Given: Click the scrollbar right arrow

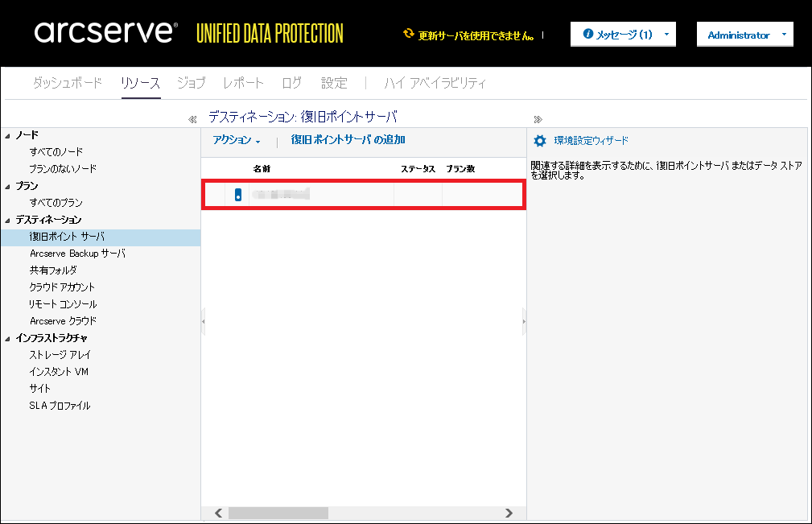Looking at the screenshot, I should tap(509, 513).
